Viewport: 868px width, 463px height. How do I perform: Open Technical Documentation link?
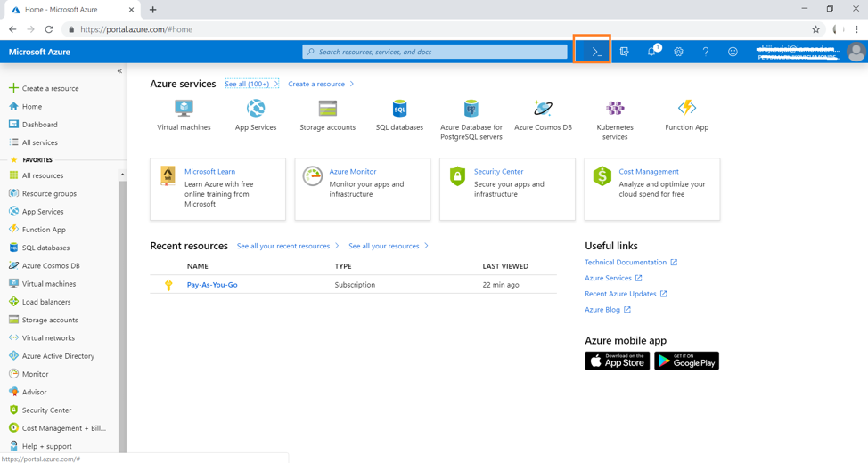[625, 263]
